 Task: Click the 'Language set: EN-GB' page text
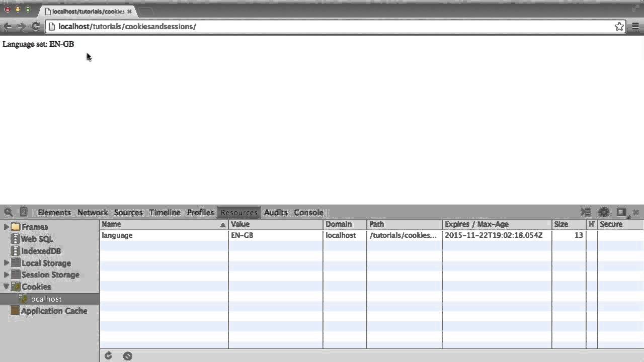click(x=38, y=44)
